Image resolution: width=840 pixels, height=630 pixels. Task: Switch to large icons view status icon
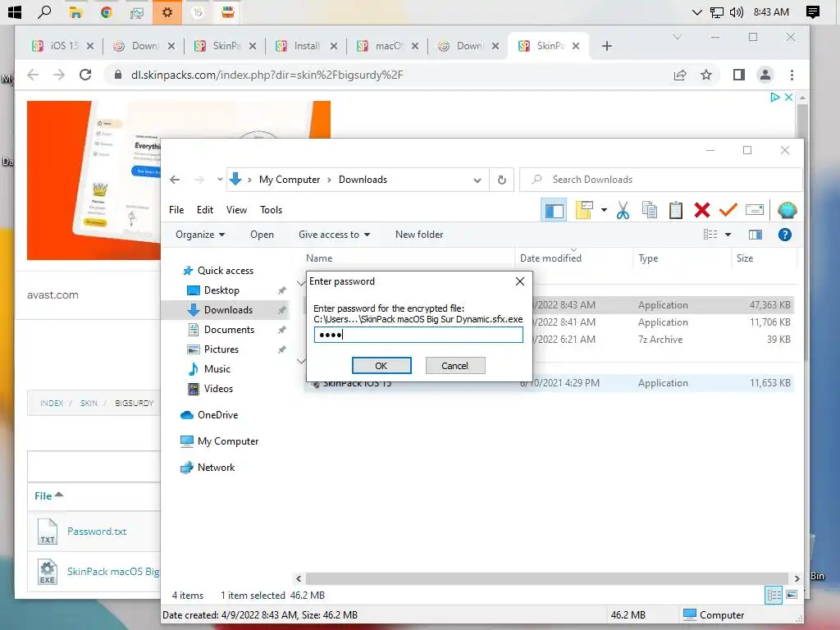(x=792, y=596)
